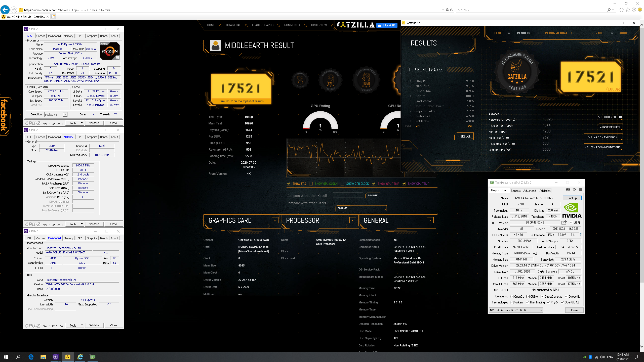Open the browser address bar dropdown arrow

[x=443, y=10]
